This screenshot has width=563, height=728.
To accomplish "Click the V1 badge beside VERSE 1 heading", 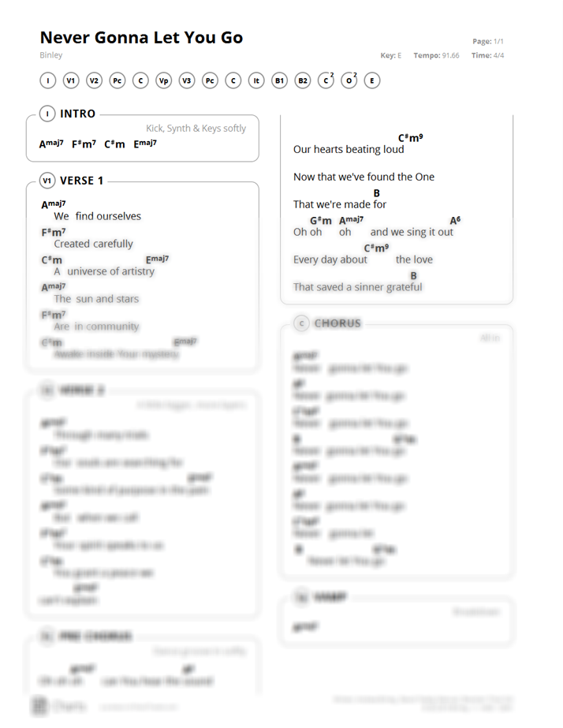I will point(47,181).
